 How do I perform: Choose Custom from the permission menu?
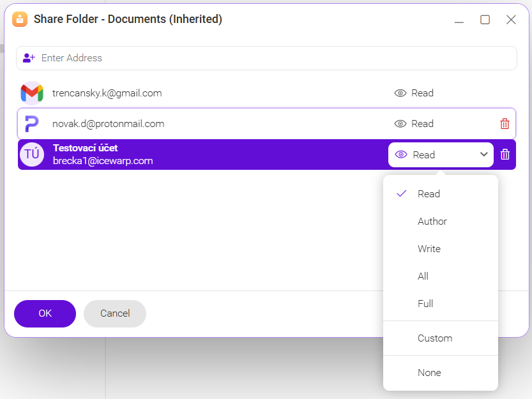(435, 338)
